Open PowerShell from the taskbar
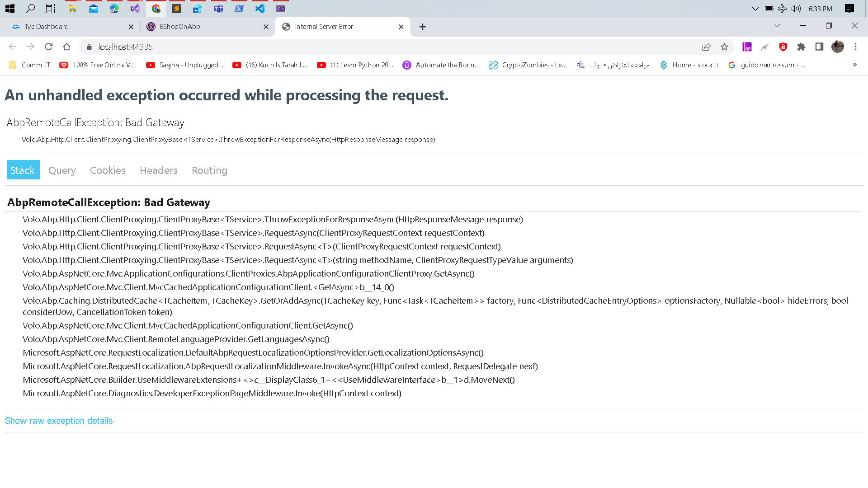 [x=239, y=9]
